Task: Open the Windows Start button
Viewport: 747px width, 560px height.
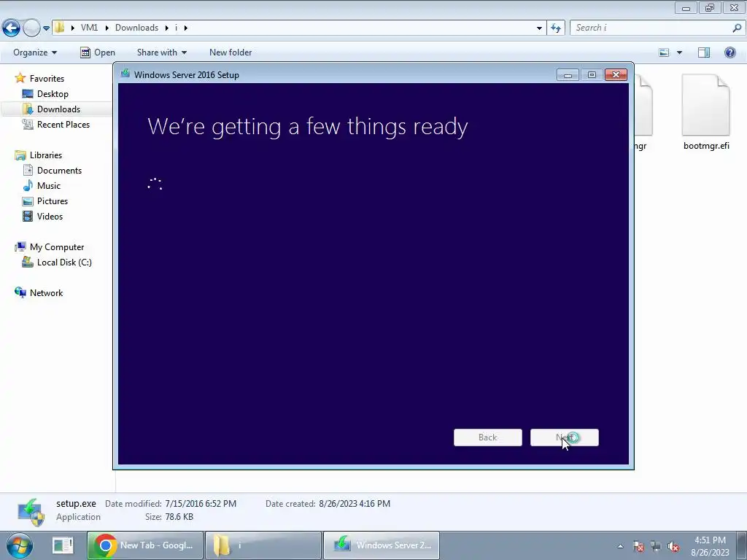Action: point(19,545)
